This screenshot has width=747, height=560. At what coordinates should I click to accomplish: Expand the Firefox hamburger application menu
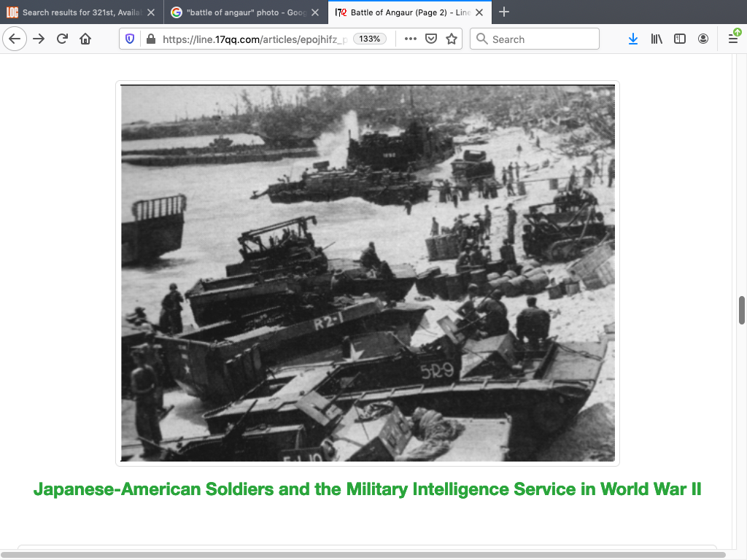733,39
